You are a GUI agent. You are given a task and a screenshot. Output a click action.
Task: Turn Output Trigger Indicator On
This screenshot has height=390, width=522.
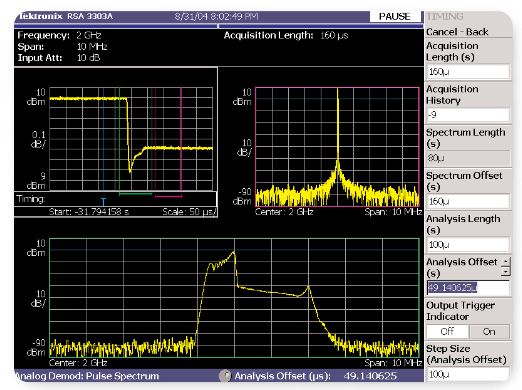489,331
